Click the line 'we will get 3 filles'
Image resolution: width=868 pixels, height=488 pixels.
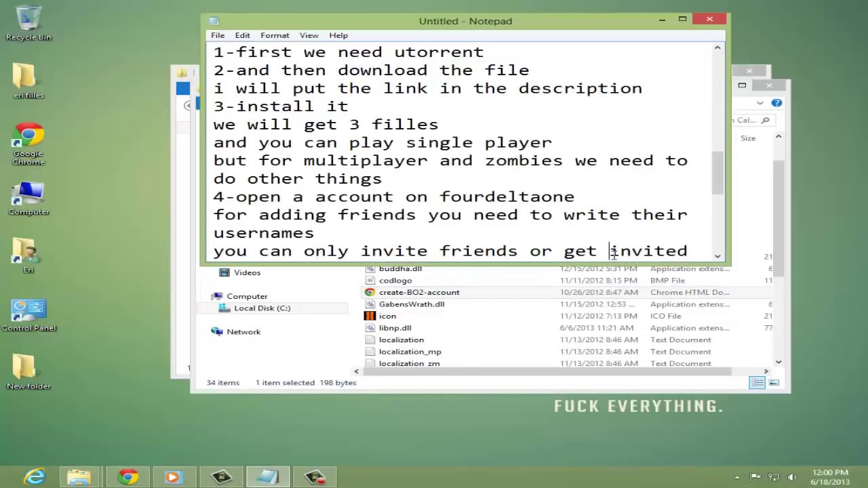pyautogui.click(x=325, y=125)
